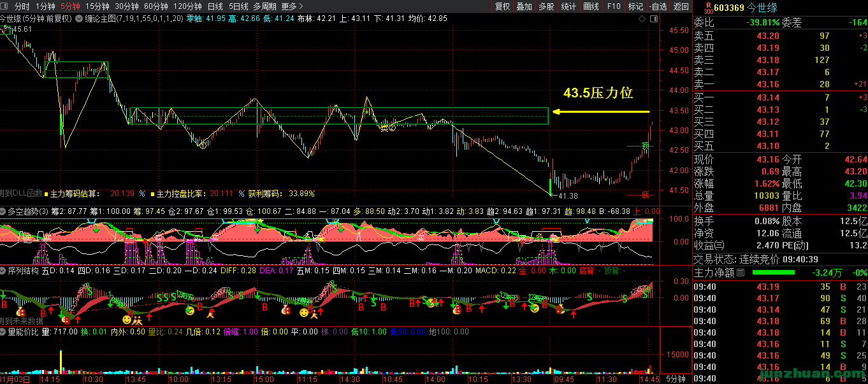The image size is (868, 384).
Task: Click the 外盘 value 6881
Action: tap(768, 208)
